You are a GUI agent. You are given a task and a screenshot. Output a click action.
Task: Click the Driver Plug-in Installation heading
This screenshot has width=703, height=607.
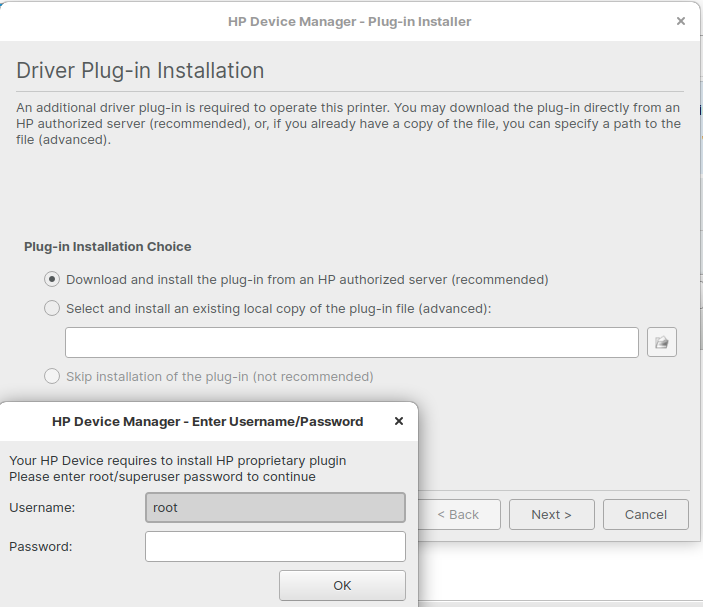[140, 71]
